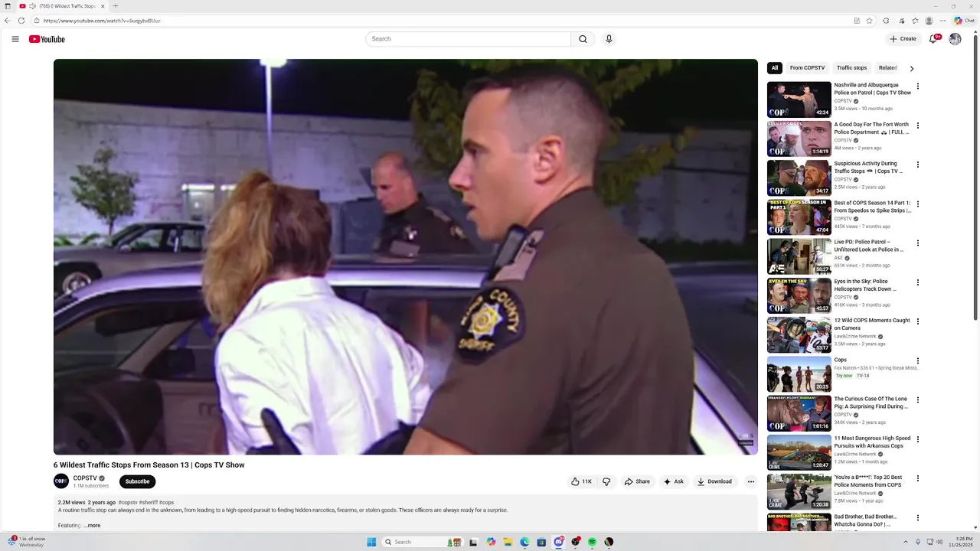
Task: Open options menu for Live PD video
Action: coord(917,243)
